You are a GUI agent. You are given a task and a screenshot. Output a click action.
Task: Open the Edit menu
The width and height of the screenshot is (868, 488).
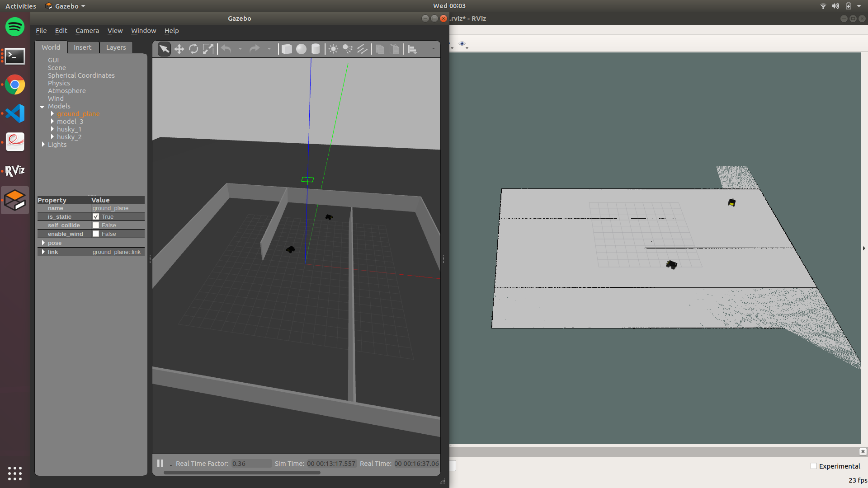pyautogui.click(x=61, y=31)
